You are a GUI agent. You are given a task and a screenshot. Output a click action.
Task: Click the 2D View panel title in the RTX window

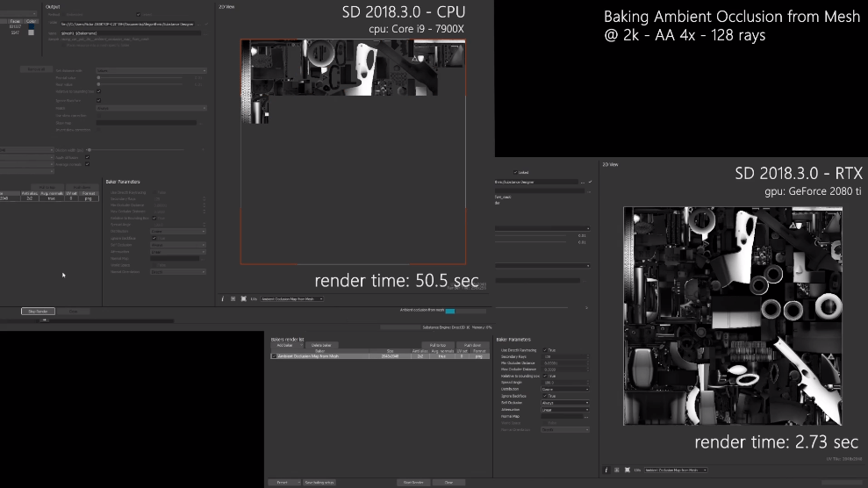pyautogui.click(x=610, y=164)
